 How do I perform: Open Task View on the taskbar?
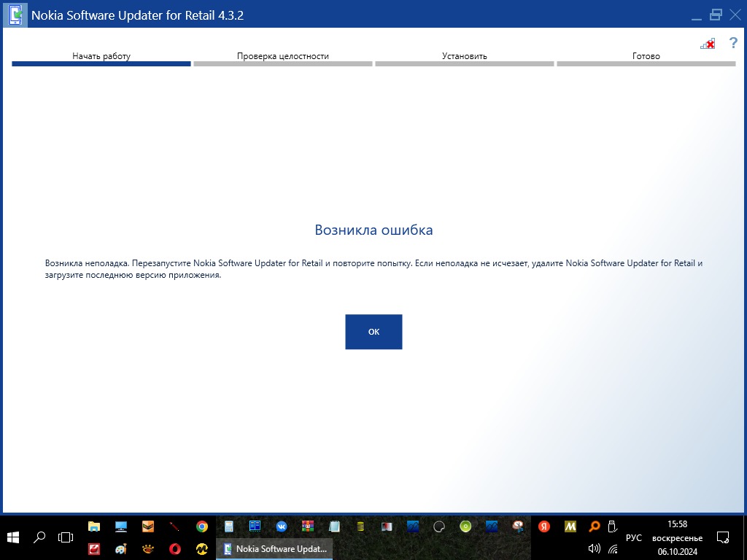(65, 537)
